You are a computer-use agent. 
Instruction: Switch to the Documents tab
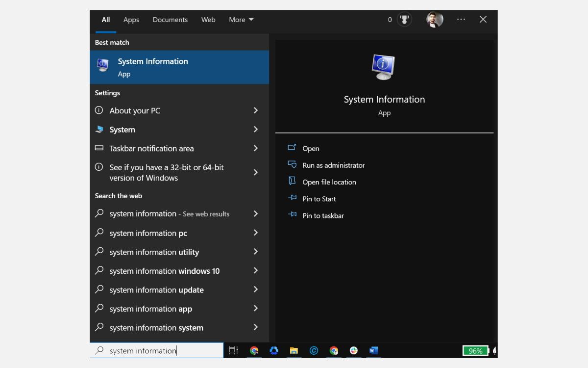click(170, 20)
